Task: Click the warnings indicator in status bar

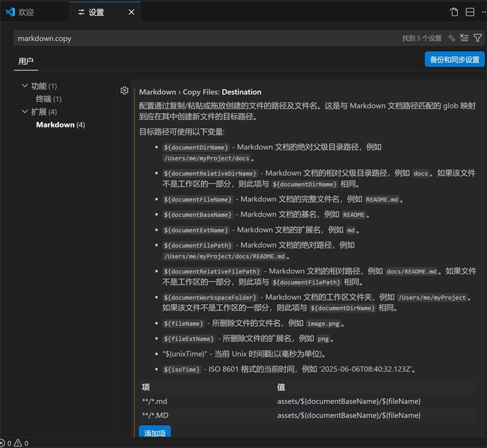Action: coord(17,443)
